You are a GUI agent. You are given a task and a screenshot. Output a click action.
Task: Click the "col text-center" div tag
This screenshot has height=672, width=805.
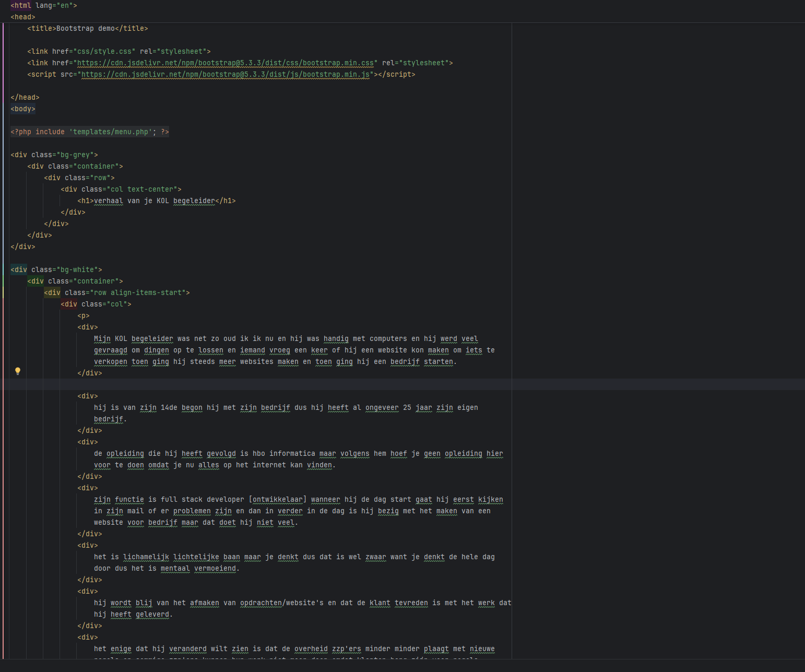(121, 190)
